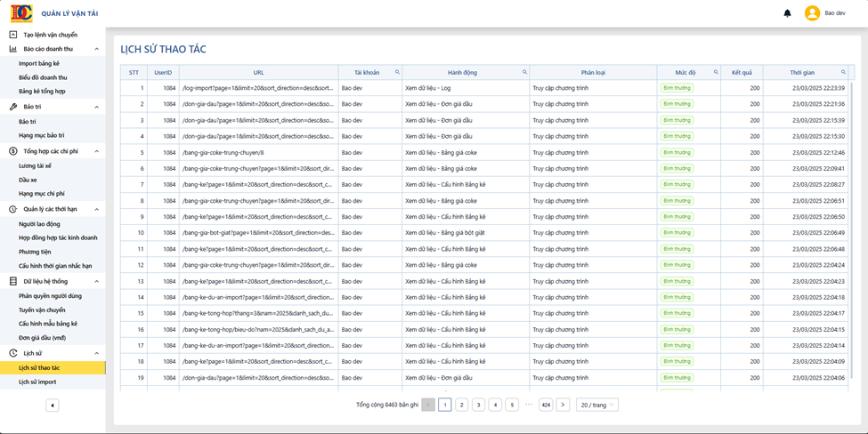Click the URL column header
Viewport: 868px width, 434px height.
click(x=258, y=72)
